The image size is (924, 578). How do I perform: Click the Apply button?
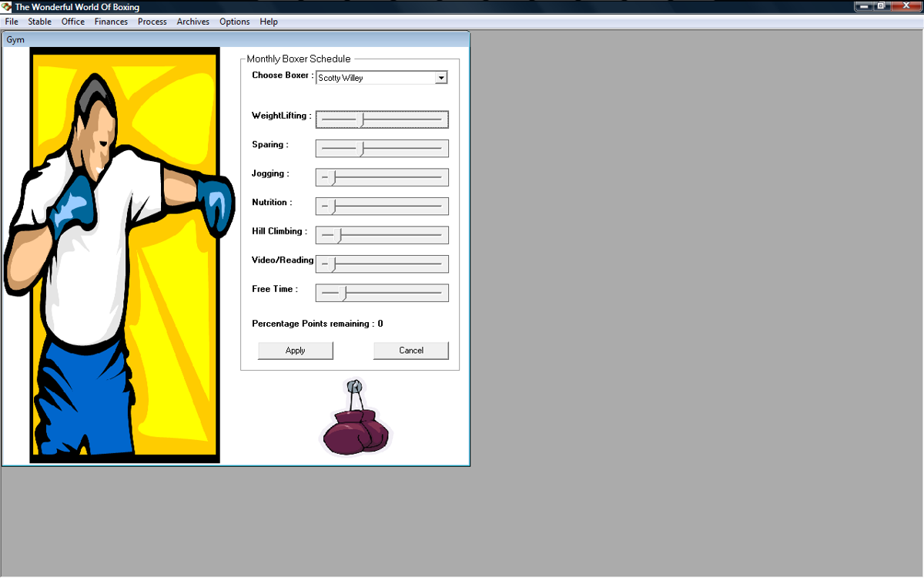[x=296, y=351]
